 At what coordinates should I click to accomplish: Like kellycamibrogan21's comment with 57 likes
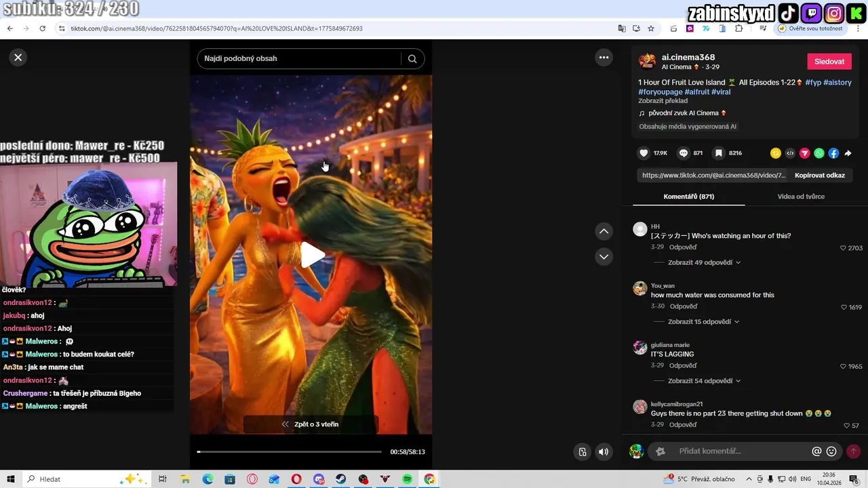click(x=847, y=426)
